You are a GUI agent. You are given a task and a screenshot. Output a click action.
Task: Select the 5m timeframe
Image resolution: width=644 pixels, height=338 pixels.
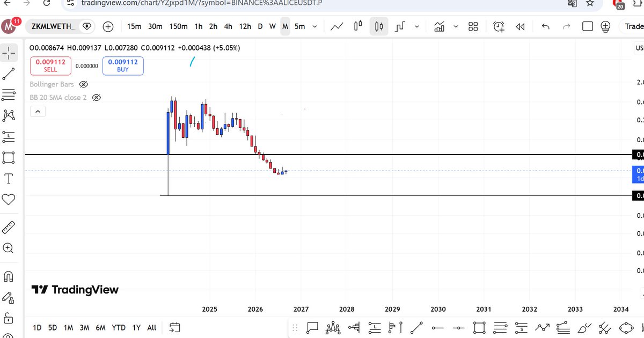coord(300,26)
